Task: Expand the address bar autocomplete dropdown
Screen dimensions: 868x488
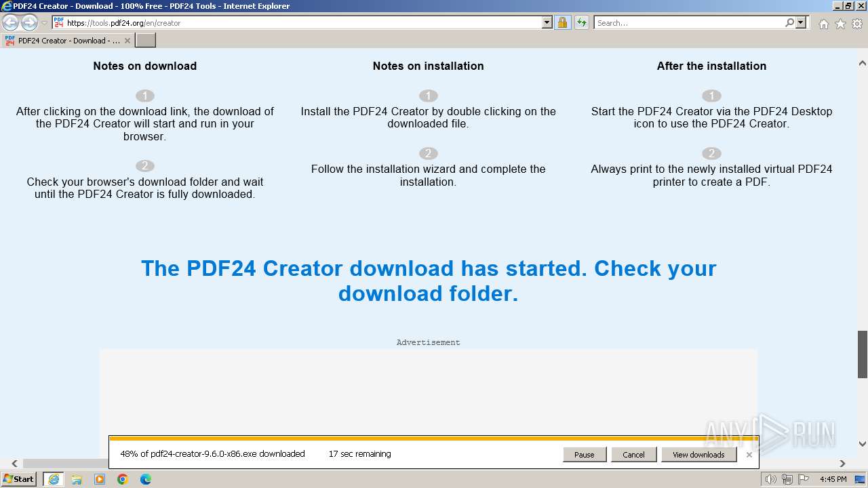Action: (x=547, y=22)
